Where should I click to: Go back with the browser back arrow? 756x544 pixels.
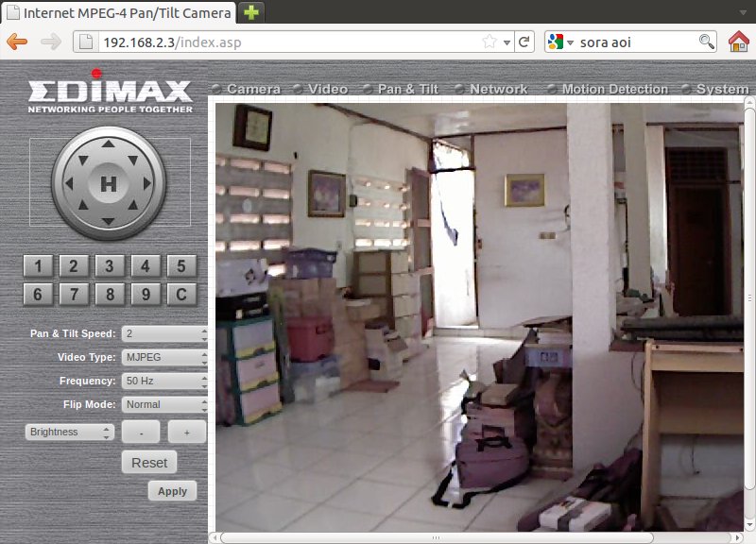click(x=17, y=42)
